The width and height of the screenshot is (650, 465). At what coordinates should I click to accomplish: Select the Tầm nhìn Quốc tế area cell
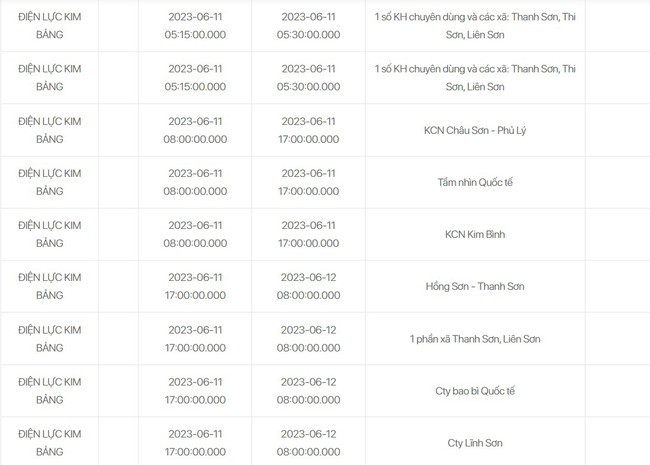coord(476,182)
